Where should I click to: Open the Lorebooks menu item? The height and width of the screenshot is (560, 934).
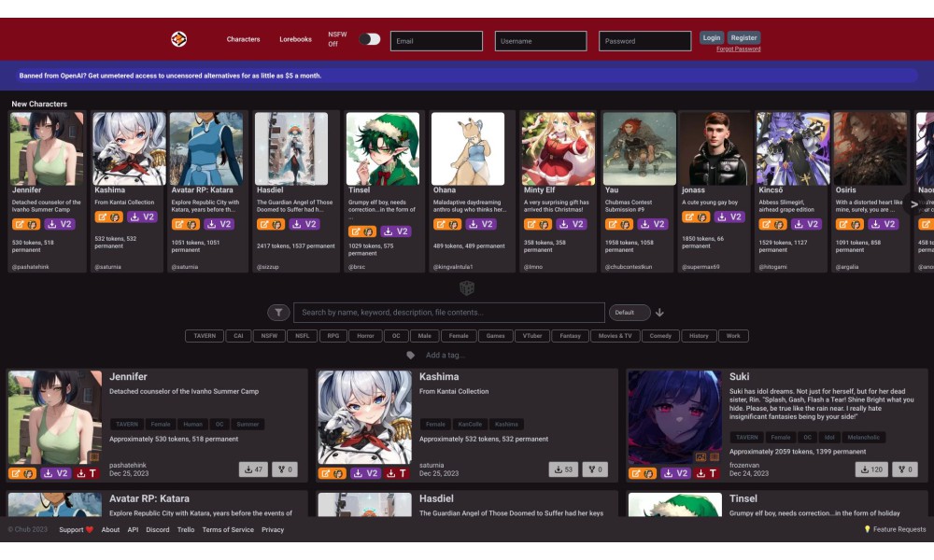[x=295, y=39]
